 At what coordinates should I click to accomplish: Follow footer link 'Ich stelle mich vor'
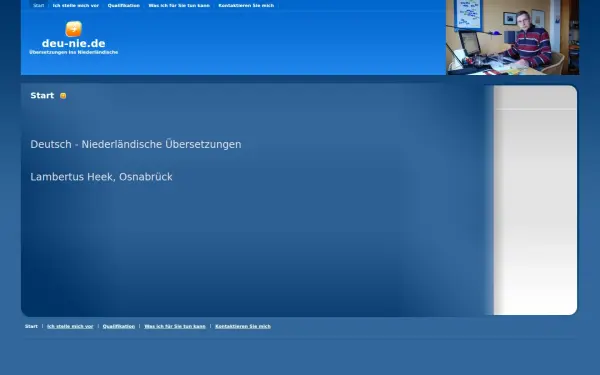tap(70, 326)
